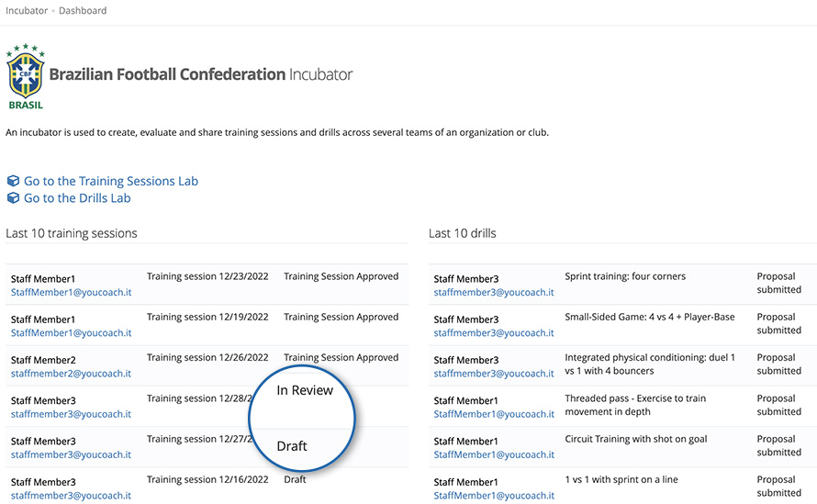The width and height of the screenshot is (817, 504).
Task: Click the Threaded pass exercise drill
Action: click(635, 405)
